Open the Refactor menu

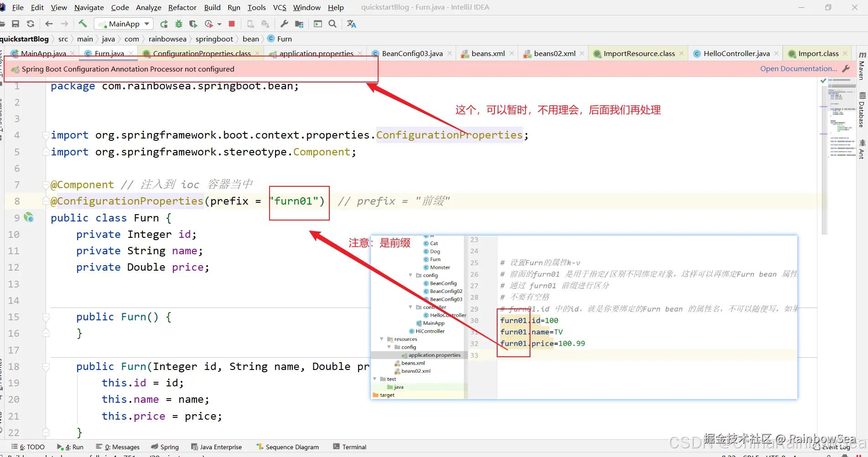[x=182, y=7]
